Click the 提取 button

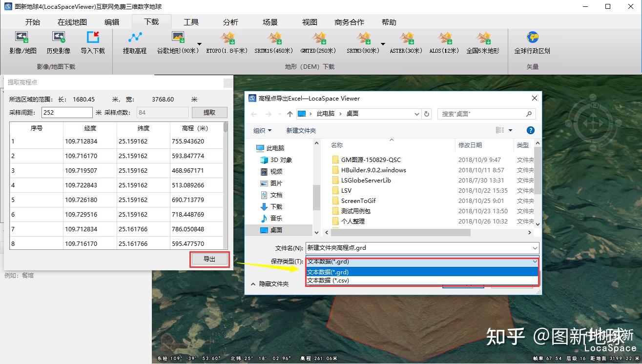click(209, 112)
